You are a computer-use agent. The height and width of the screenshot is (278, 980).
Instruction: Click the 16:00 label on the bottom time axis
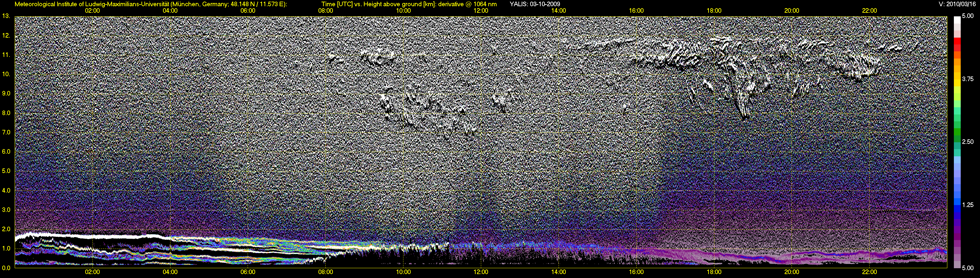coord(636,272)
